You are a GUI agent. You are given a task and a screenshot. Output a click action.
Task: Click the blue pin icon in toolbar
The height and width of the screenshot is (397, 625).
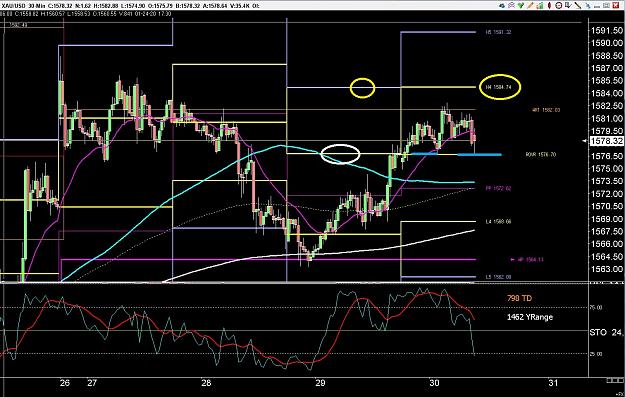588,6
